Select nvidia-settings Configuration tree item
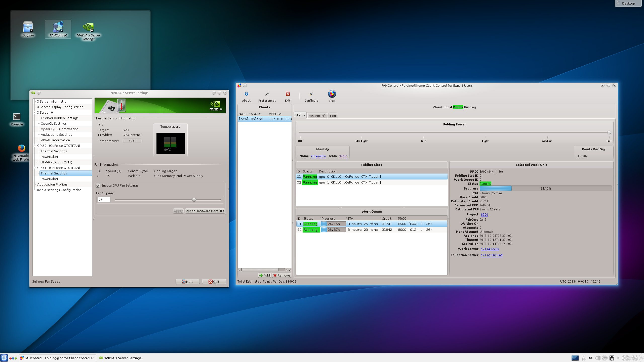 59,190
